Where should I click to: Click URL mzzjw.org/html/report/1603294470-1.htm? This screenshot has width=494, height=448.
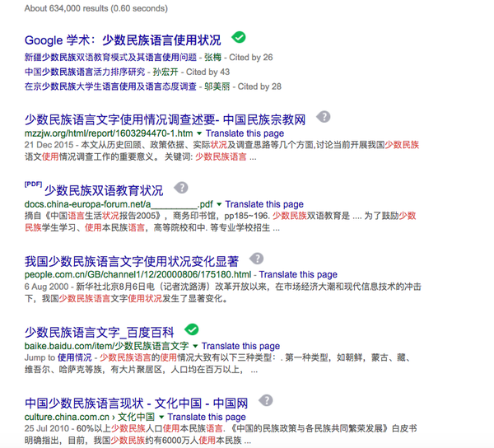[109, 133]
